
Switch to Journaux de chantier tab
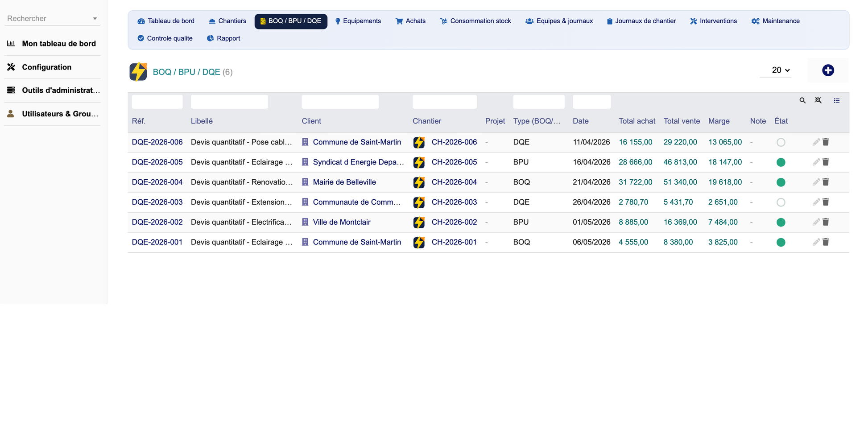coord(641,21)
